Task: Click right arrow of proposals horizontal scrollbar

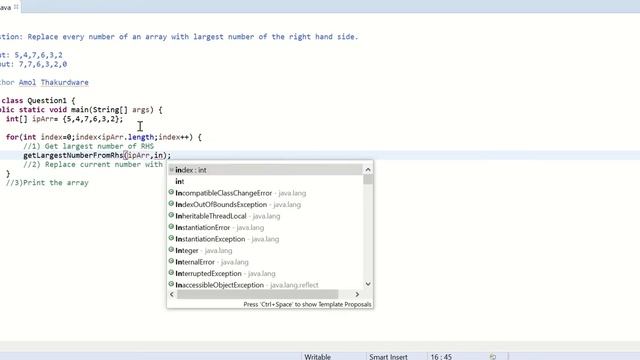Action: click(x=357, y=294)
